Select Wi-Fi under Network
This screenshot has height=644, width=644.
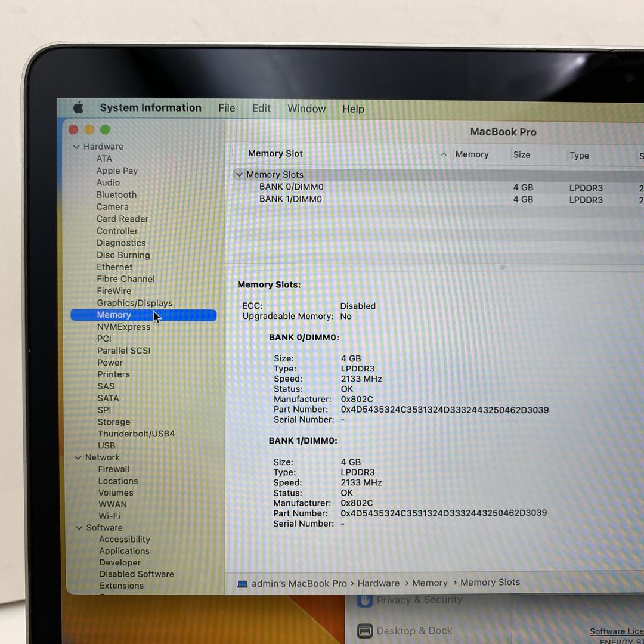point(109,516)
